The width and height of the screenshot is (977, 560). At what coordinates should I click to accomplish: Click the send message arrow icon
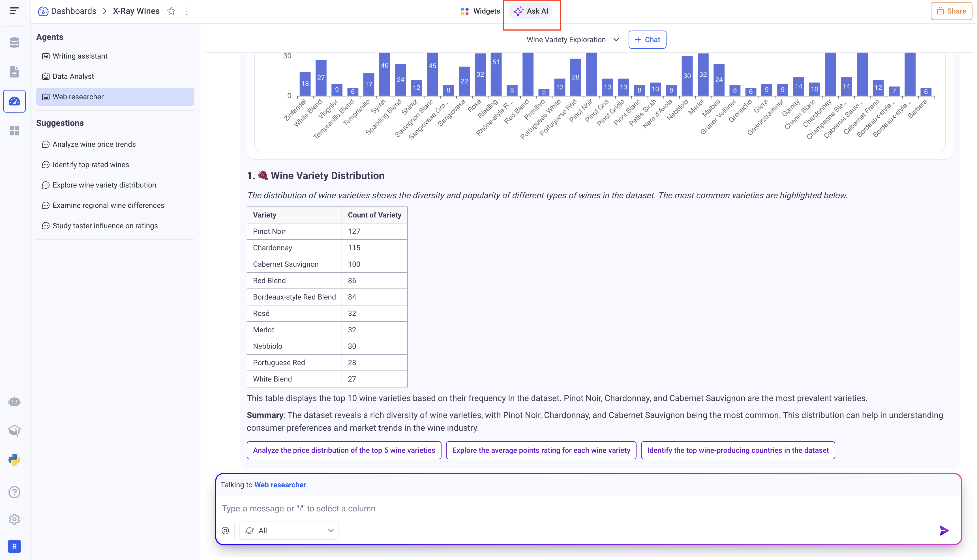coord(944,530)
